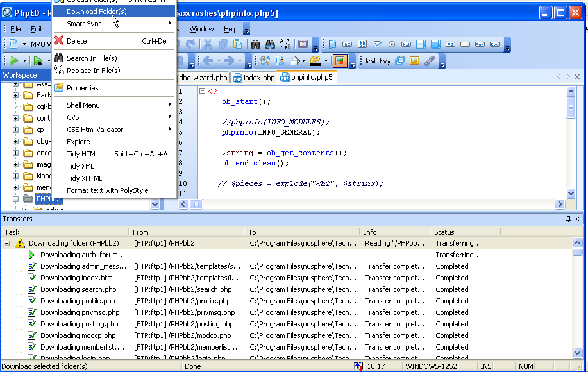Click the Insert Form page icon
The image size is (588, 372).
click(332, 44)
